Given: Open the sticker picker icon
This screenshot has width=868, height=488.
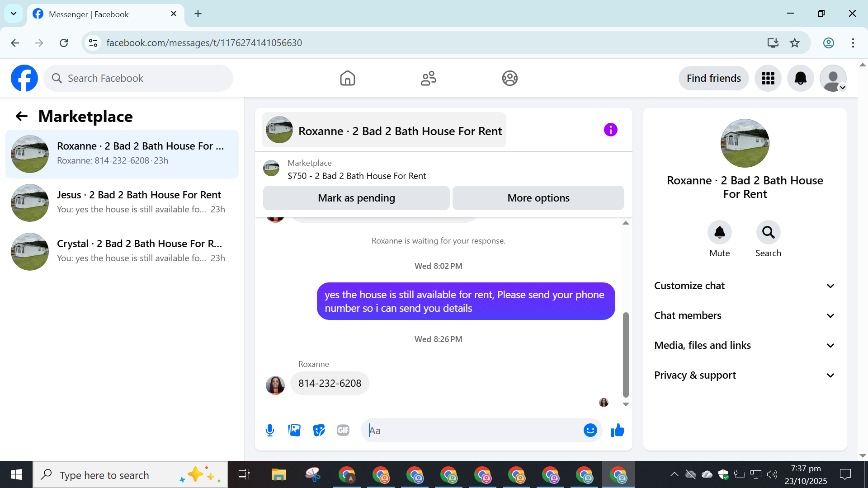Looking at the screenshot, I should point(319,430).
